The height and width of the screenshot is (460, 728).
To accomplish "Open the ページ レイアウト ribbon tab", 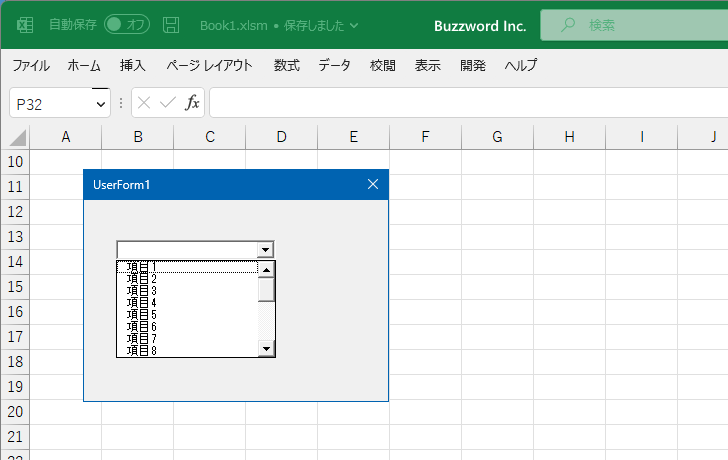I will 209,65.
